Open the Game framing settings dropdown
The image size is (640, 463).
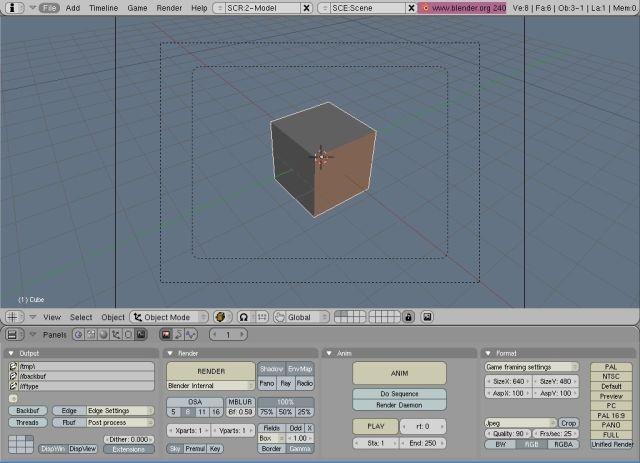(x=531, y=367)
